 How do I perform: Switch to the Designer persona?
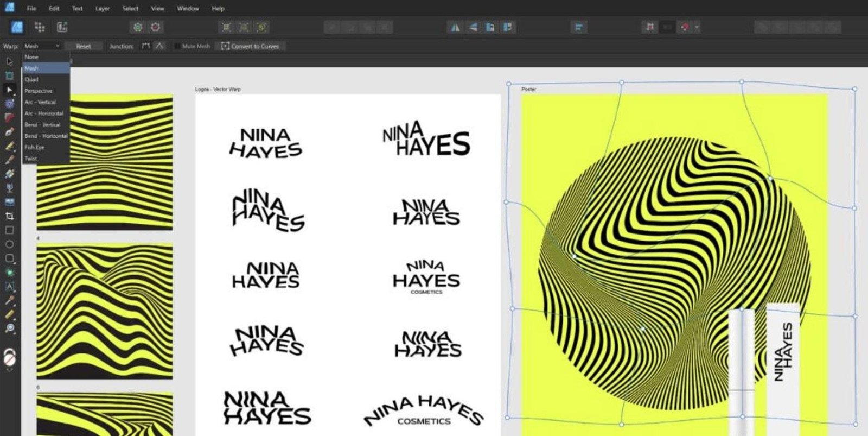point(17,27)
